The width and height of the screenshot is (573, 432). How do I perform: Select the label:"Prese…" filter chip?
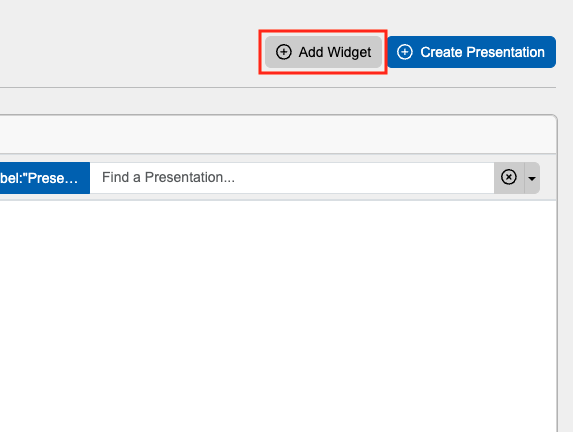click(x=45, y=178)
